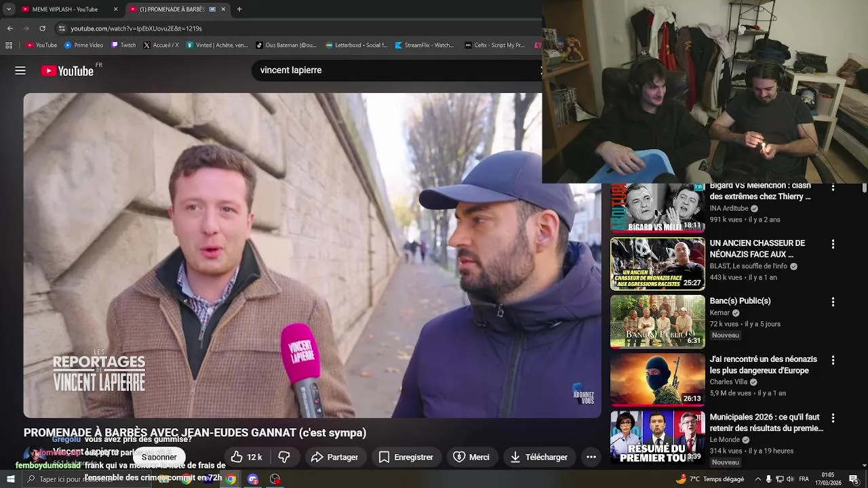Click the youtube.com URL address bar
The width and height of the screenshot is (868, 488).
298,28
